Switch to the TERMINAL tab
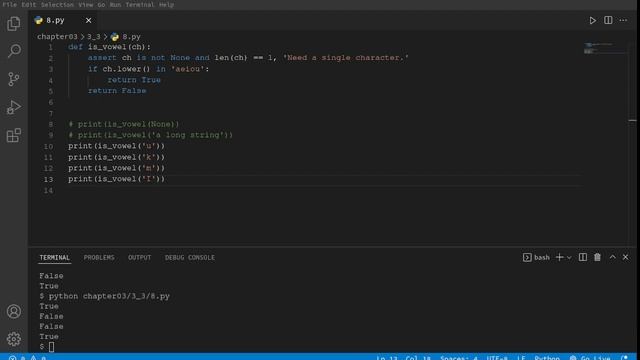This screenshot has width=640, height=360. pos(55,258)
